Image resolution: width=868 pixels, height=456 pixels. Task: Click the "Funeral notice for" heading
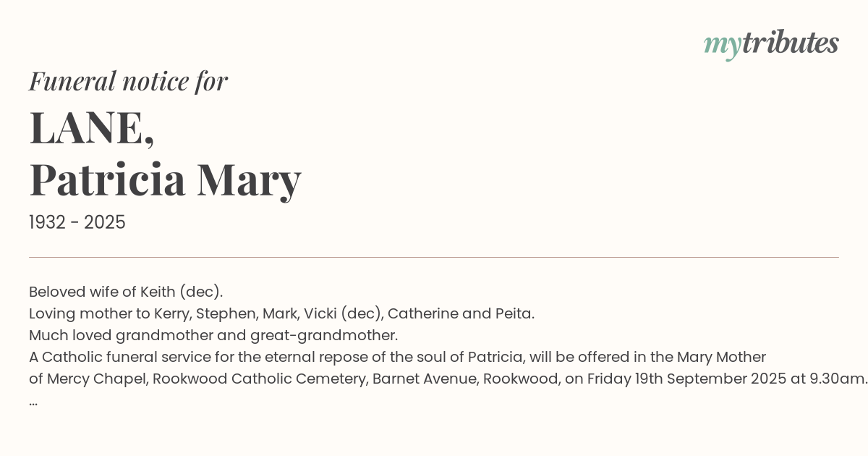click(128, 81)
